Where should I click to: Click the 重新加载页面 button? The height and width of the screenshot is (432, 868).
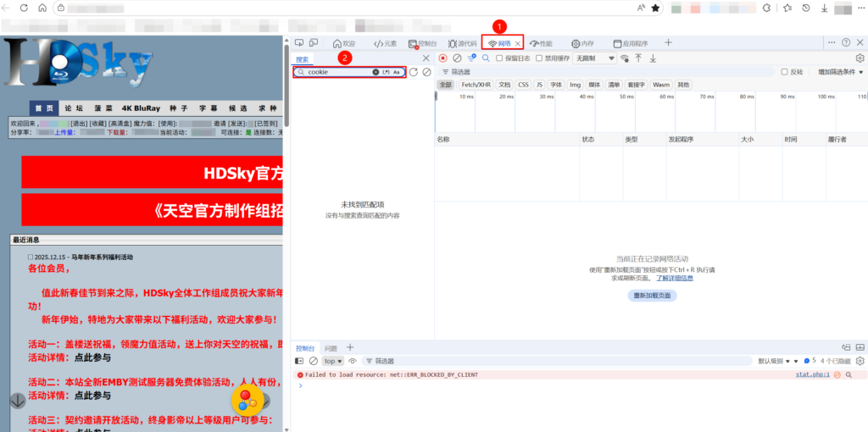(652, 296)
